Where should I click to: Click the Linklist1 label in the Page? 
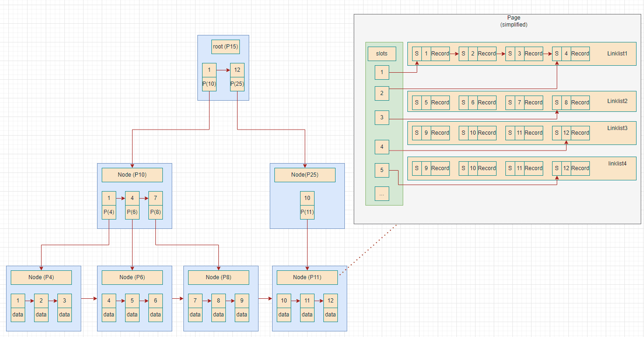[x=617, y=54]
